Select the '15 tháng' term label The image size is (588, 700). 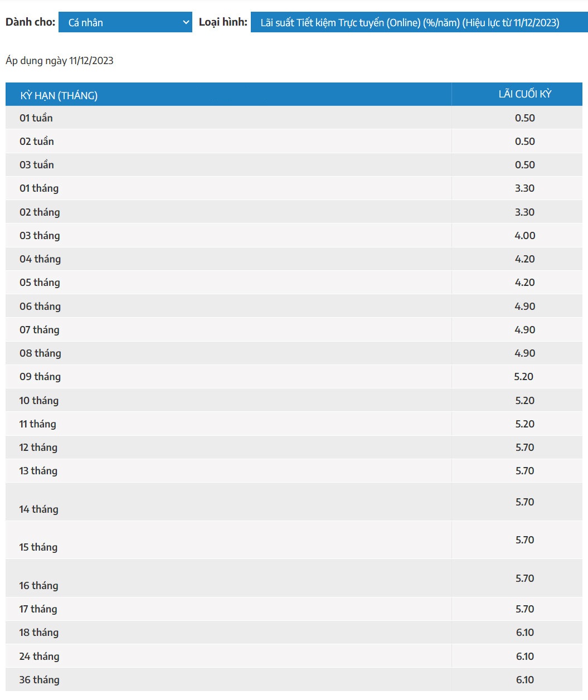coord(38,547)
